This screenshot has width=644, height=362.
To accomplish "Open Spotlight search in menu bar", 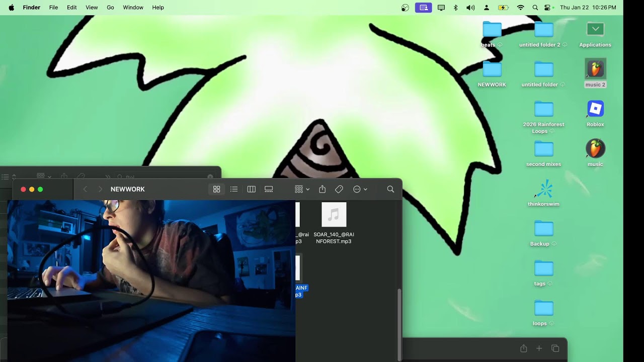I will pyautogui.click(x=535, y=8).
